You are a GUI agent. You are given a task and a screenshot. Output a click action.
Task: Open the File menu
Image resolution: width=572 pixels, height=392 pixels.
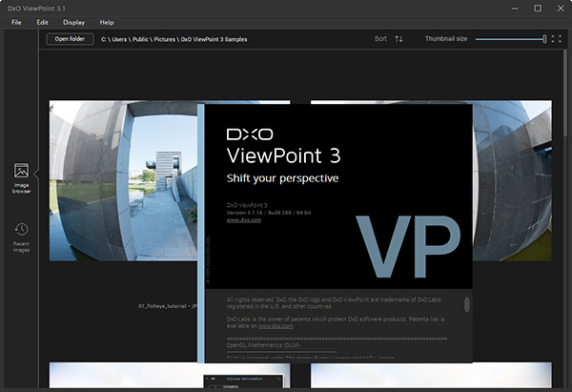[16, 22]
